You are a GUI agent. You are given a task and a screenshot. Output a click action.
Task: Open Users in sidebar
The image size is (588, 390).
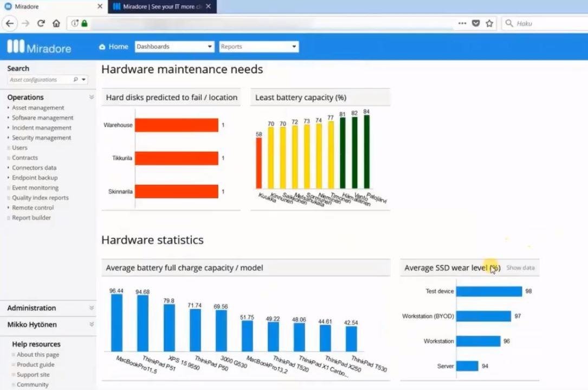[20, 148]
